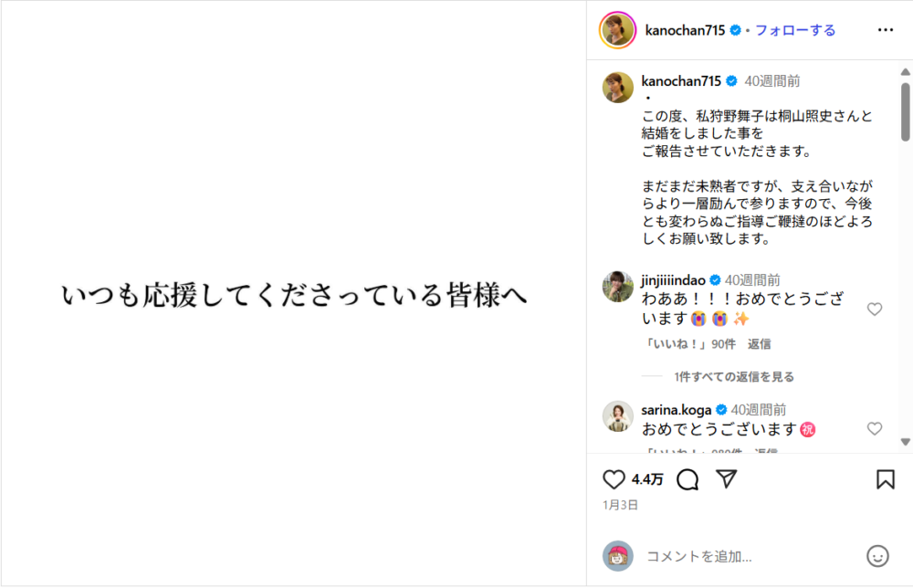Click the comments panel scrollbar
Screen dimensions: 913x588
click(x=905, y=111)
